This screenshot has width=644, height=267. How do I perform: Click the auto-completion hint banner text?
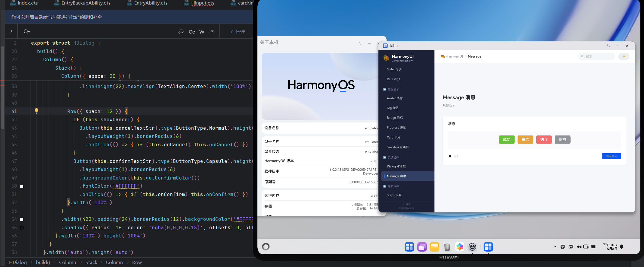tap(57, 17)
